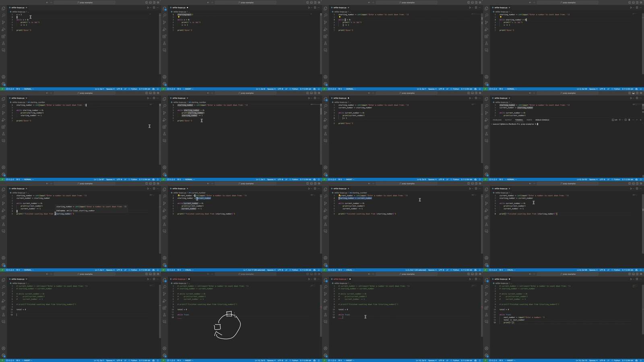
Task: Split the terminal in the panel
Action: [x=625, y=120]
